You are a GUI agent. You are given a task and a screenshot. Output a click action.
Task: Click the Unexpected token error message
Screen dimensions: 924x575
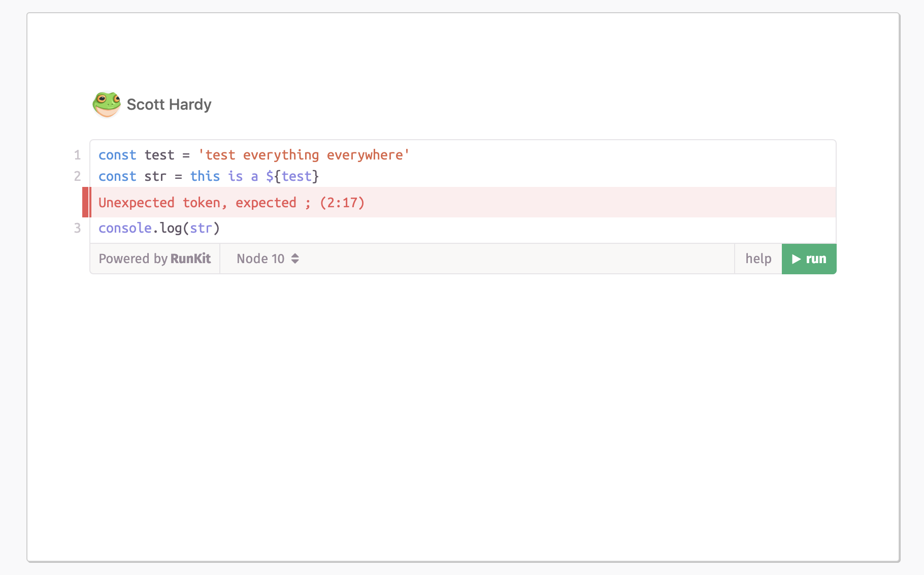click(x=232, y=203)
